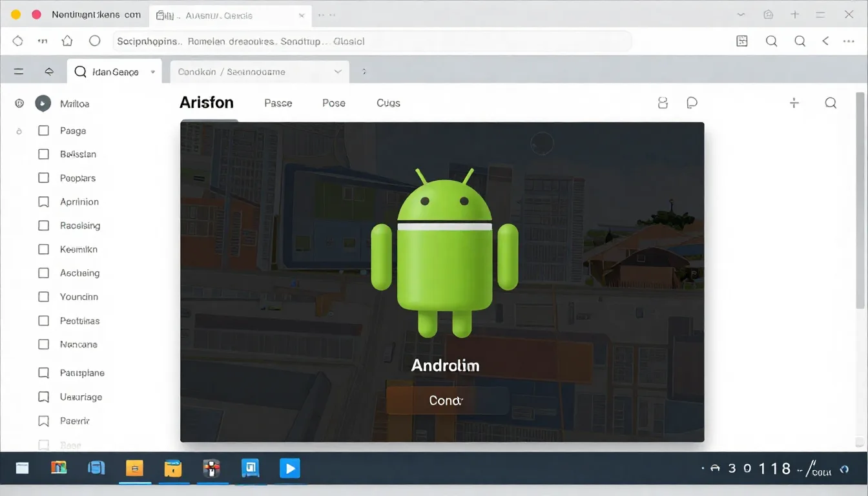868x496 pixels.
Task: Check the Youndinn checkbox
Action: coord(44,297)
